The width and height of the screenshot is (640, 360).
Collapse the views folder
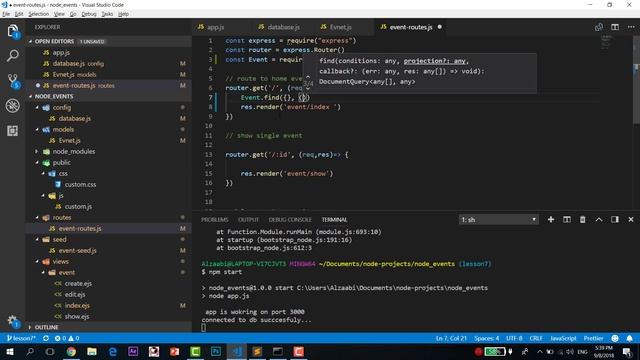point(37,262)
